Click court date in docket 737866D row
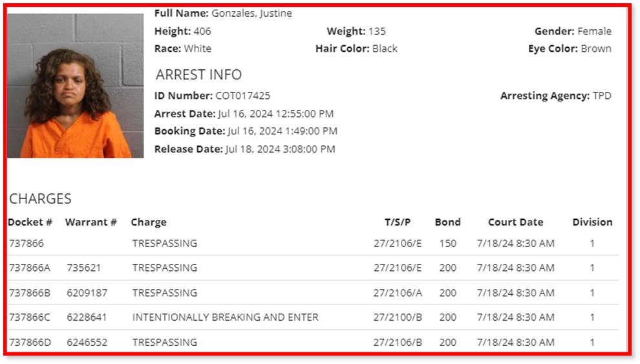This screenshot has height=364, width=640. [515, 342]
